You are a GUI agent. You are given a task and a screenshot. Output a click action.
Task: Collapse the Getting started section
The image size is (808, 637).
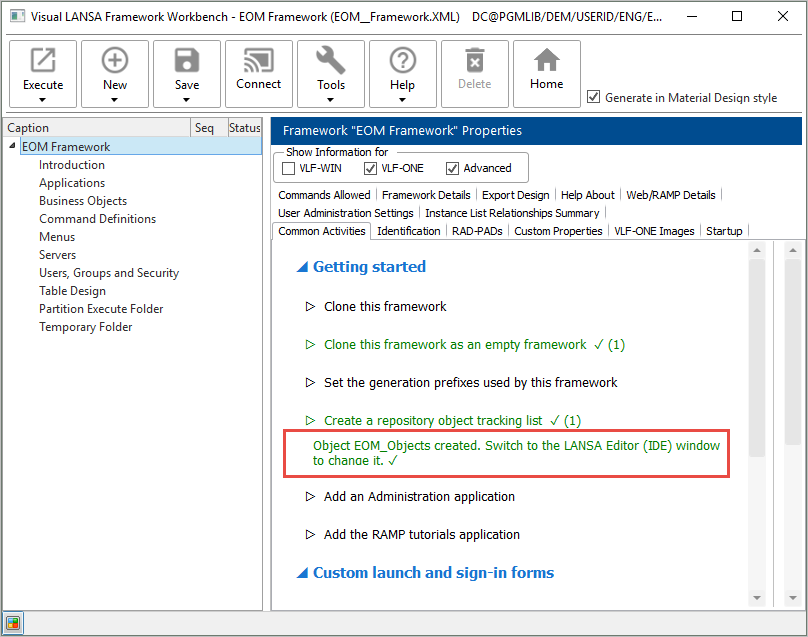(x=302, y=267)
